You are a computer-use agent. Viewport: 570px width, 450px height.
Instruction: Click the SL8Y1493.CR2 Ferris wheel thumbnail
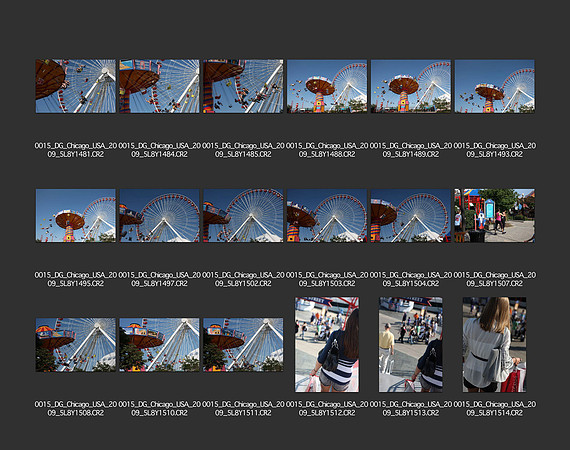click(x=495, y=86)
